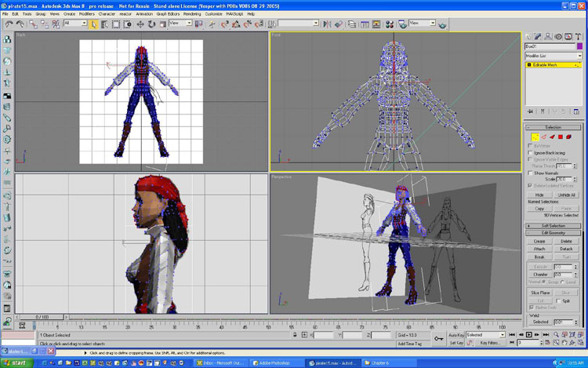Select the Polygon sub-object level icon

pyautogui.click(x=561, y=137)
